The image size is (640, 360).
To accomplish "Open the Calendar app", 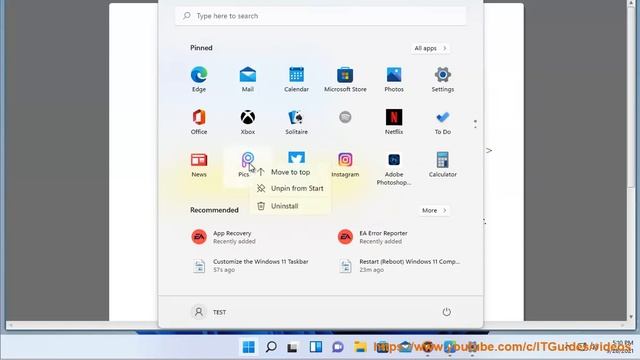I will click(296, 79).
